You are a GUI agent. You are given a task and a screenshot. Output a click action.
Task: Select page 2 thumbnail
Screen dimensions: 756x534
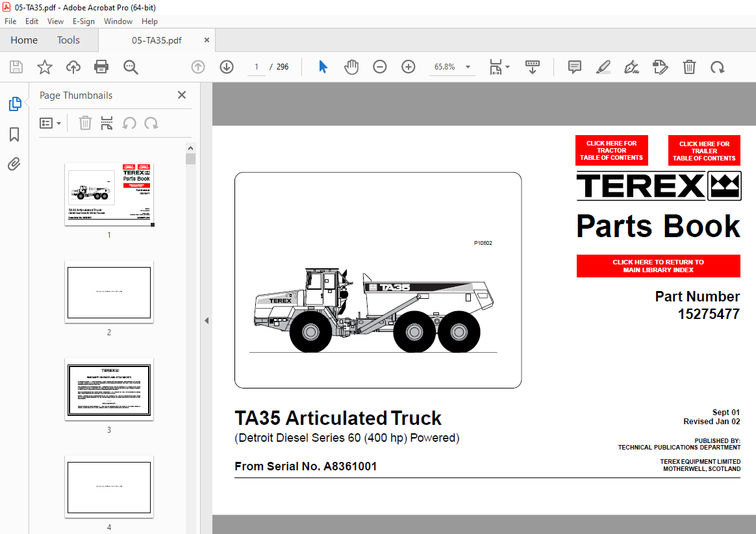click(x=110, y=292)
